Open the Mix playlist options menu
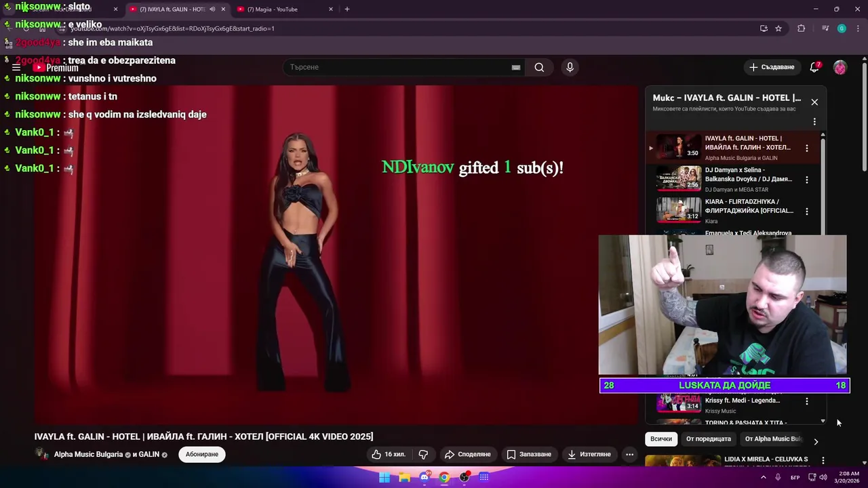Image resolution: width=868 pixels, height=488 pixels. 814,121
